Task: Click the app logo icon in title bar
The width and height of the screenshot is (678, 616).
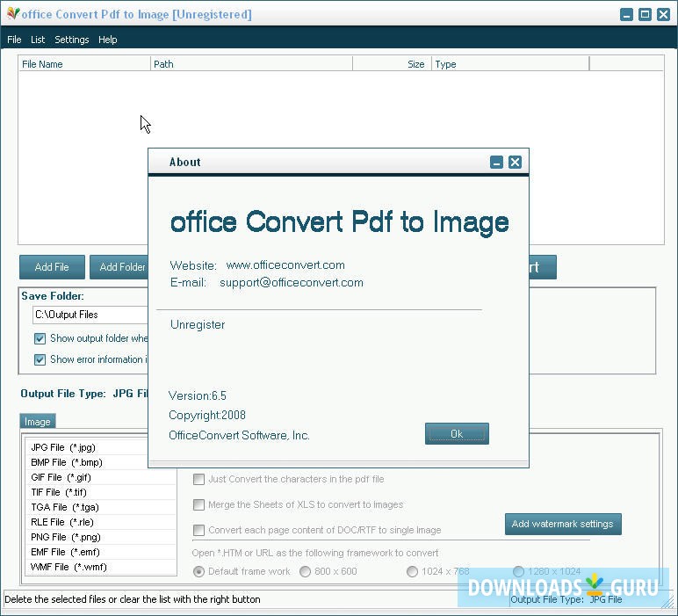Action: pos(13,14)
